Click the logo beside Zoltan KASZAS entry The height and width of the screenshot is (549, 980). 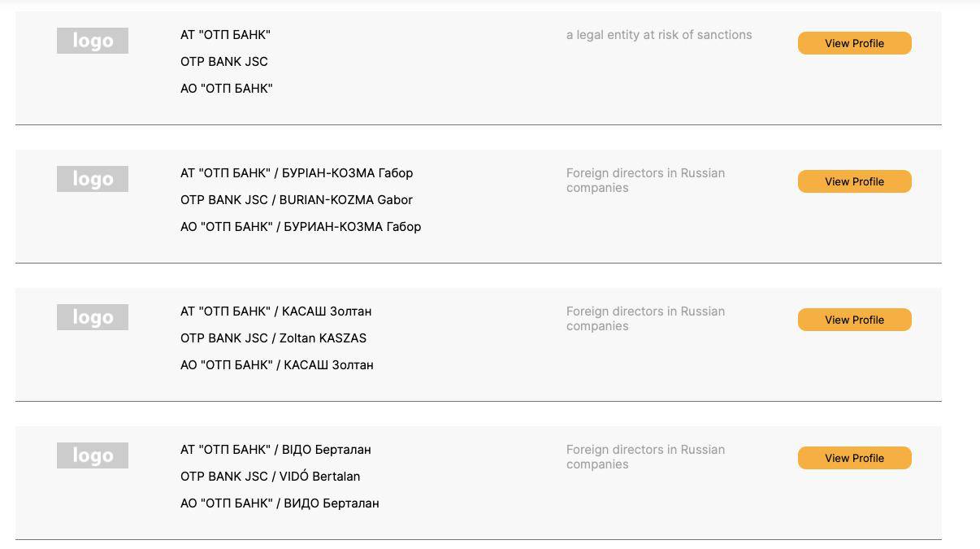[93, 317]
